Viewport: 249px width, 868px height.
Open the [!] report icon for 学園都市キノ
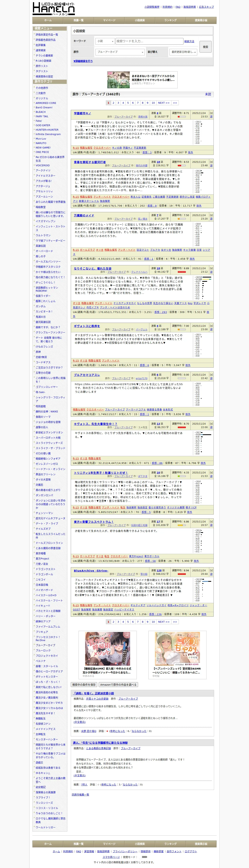pos(211,113)
